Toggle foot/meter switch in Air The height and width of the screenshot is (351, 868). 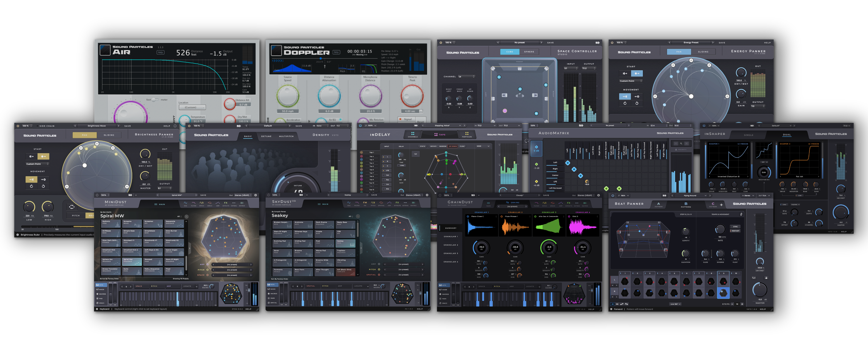[155, 100]
